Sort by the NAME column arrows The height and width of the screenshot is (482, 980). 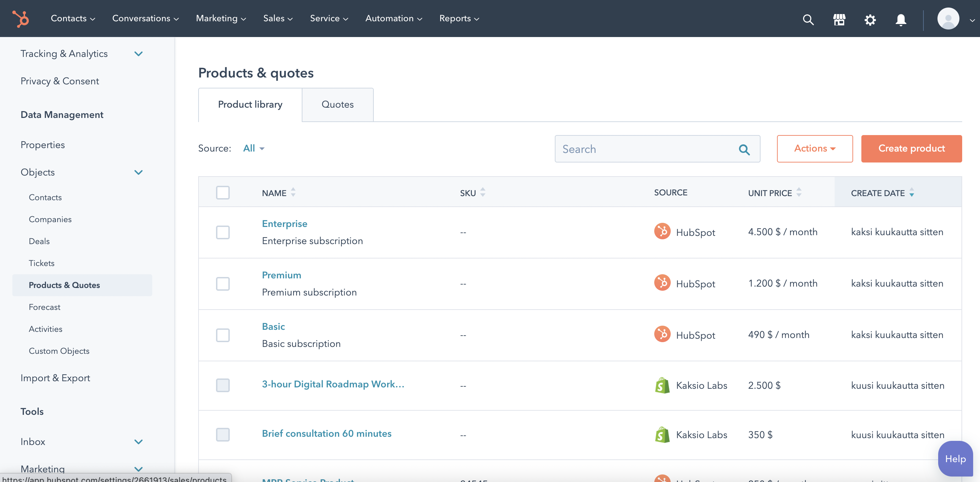click(x=293, y=193)
